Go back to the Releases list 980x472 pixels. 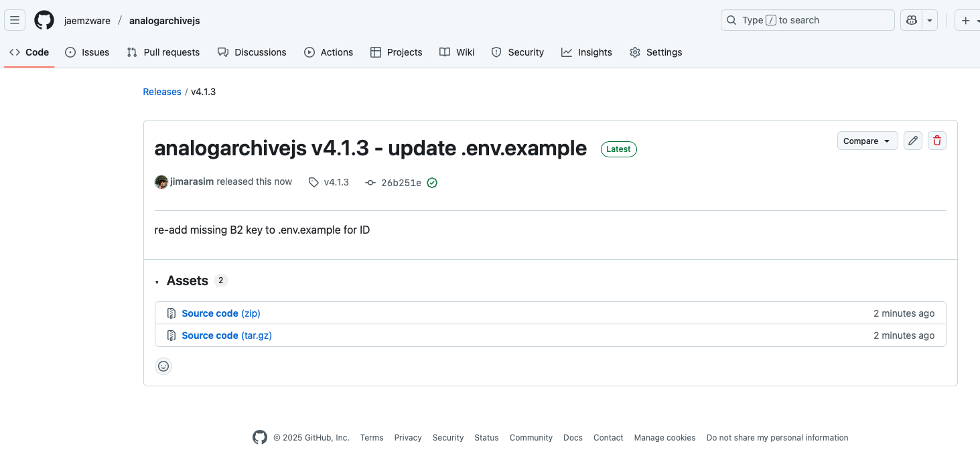click(x=161, y=92)
